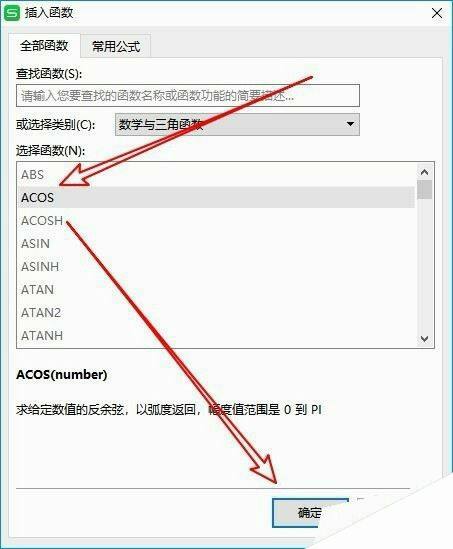
Task: Expand the category list with the dropdown arrow
Action: click(x=350, y=124)
